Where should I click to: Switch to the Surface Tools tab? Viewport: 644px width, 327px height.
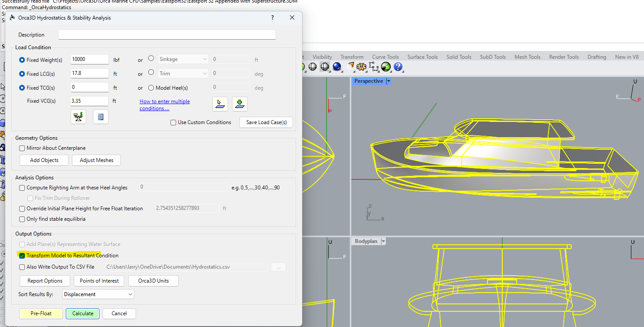tap(423, 57)
